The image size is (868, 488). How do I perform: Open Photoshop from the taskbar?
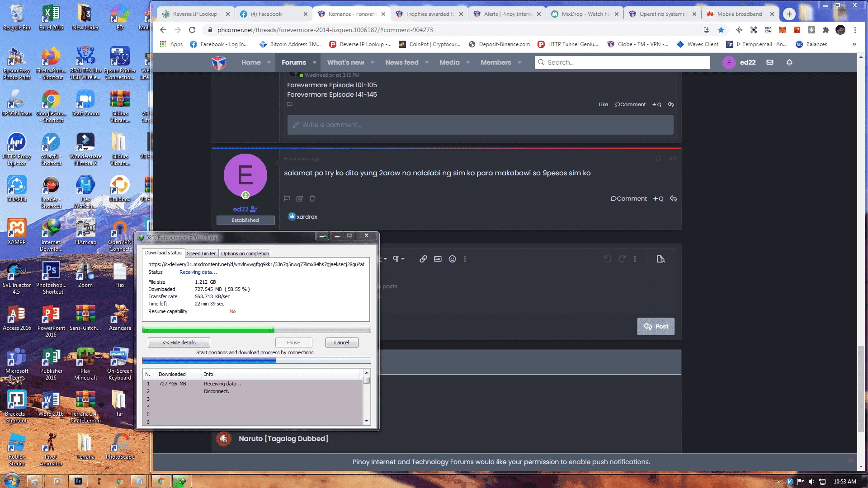pyautogui.click(x=78, y=481)
